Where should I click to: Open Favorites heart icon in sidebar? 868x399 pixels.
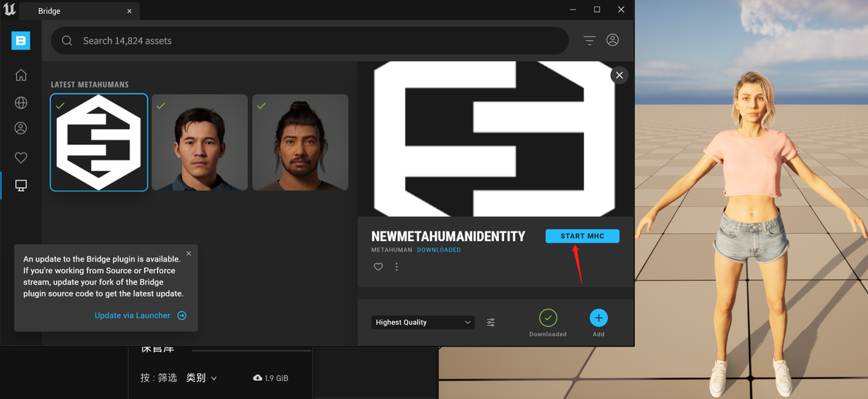(x=21, y=158)
